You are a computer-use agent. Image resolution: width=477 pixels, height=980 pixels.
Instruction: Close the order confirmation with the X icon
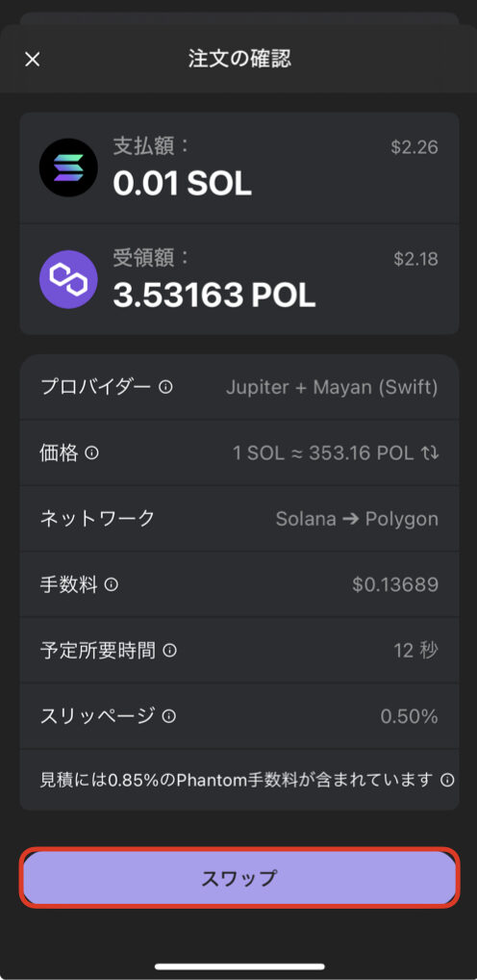coord(32,60)
